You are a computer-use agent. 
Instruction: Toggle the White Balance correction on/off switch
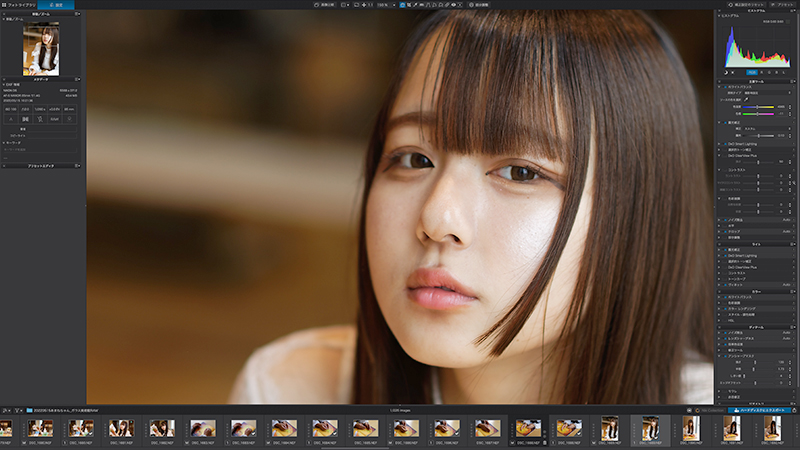[726, 87]
